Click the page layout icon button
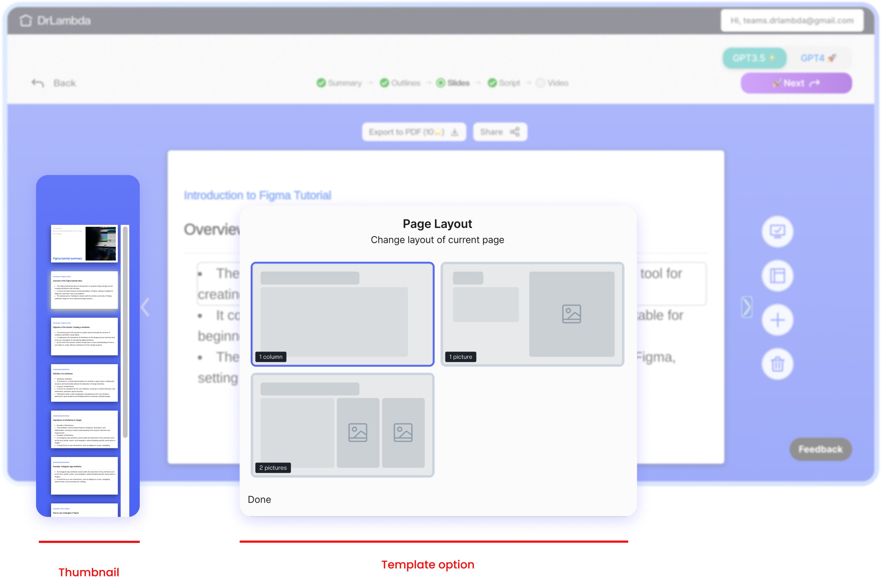Image resolution: width=881 pixels, height=588 pixels. pyautogui.click(x=777, y=276)
